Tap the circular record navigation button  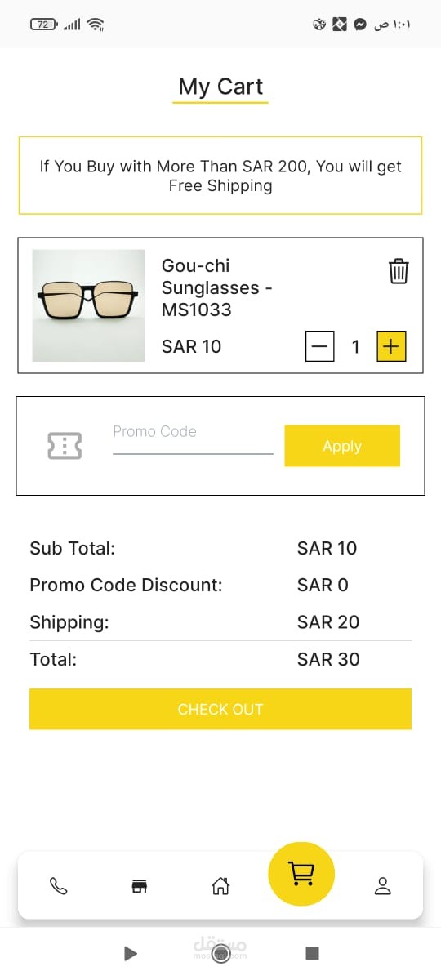point(220,953)
